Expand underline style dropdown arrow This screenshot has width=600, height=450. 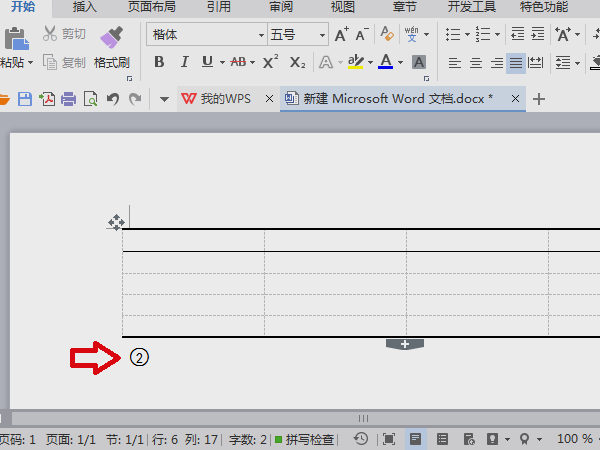pos(222,62)
